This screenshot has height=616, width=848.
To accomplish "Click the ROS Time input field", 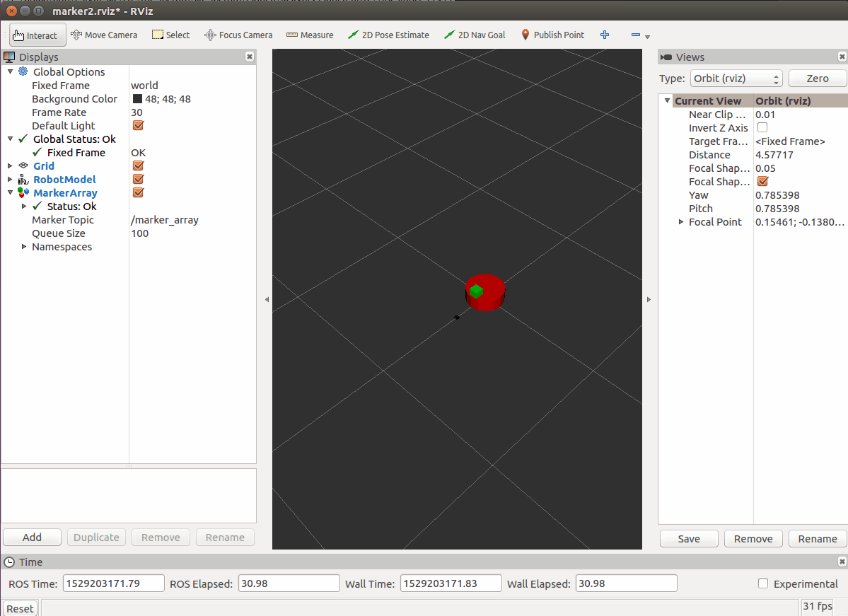I will click(113, 583).
